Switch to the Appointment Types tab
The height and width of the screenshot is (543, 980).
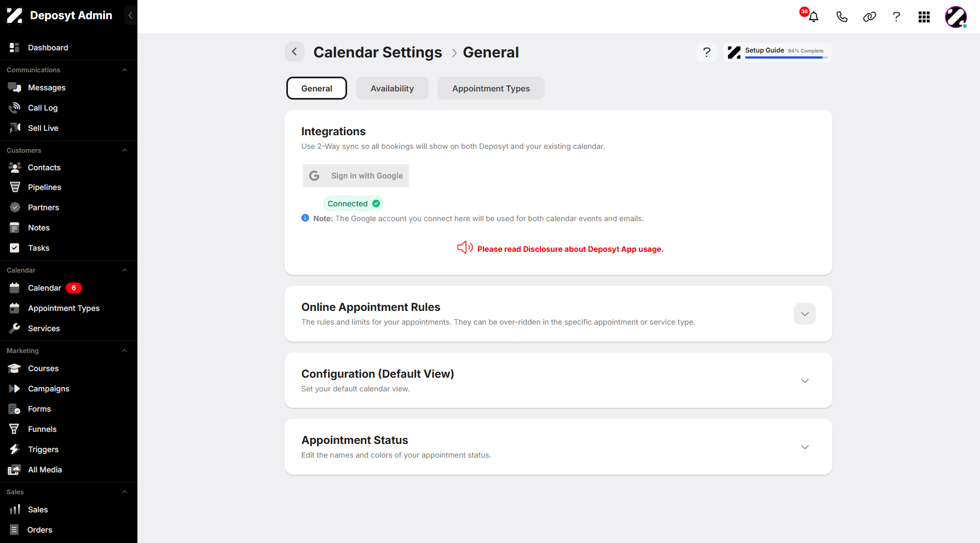(x=491, y=88)
